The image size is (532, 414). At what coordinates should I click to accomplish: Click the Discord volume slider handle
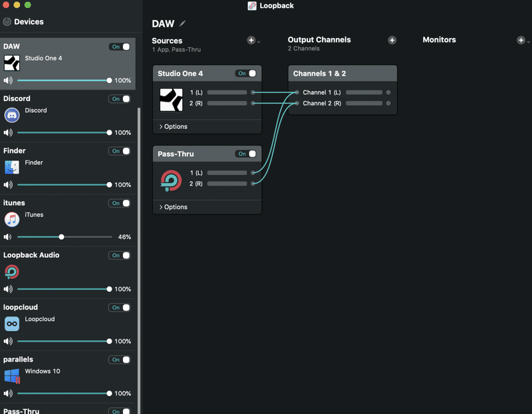109,133
